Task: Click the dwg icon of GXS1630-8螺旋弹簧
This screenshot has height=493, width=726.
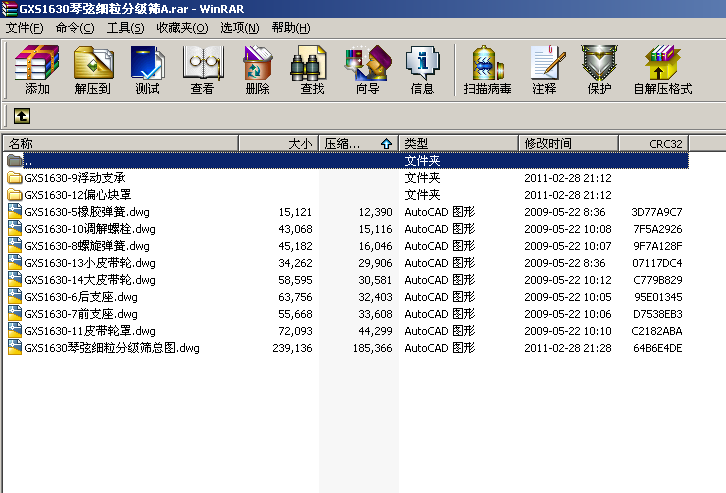Action: (x=14, y=246)
